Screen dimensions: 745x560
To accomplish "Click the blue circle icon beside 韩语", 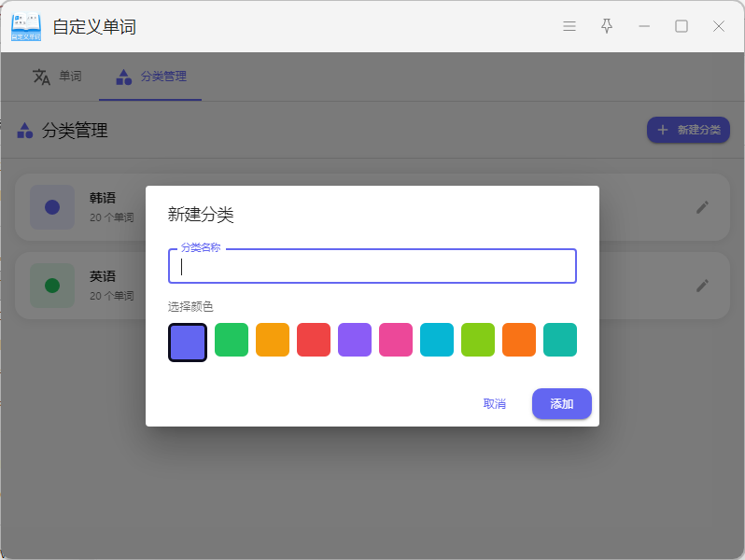I will click(52, 207).
